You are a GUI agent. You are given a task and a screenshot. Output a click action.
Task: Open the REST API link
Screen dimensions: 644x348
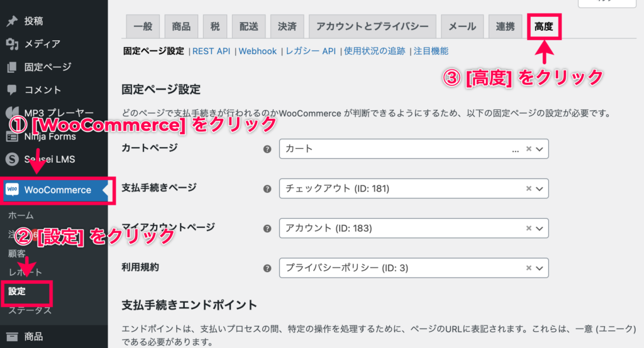(211, 52)
